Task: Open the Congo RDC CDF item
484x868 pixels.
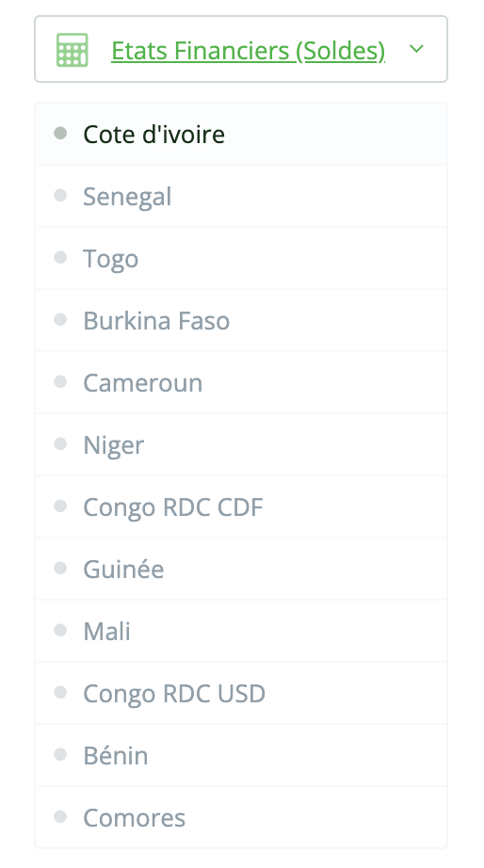Action: coord(241,506)
